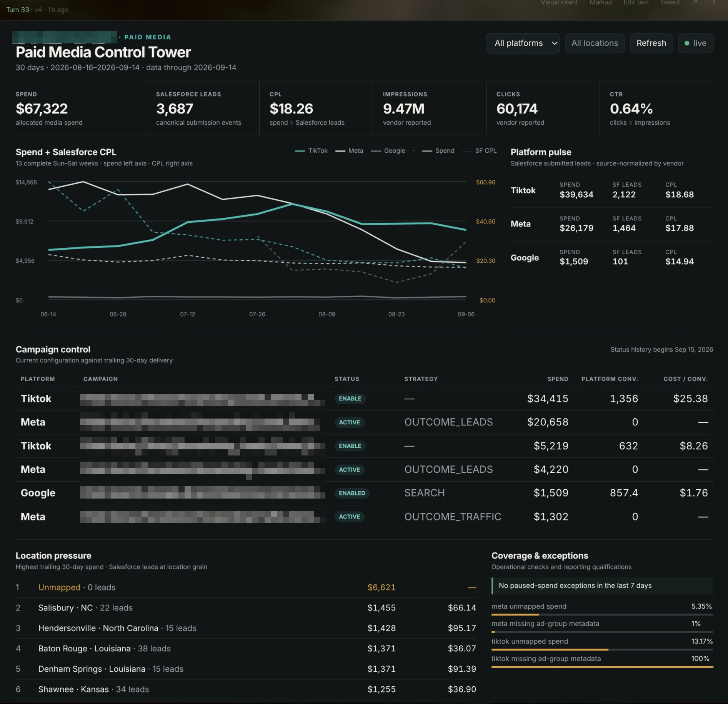The height and width of the screenshot is (704, 728).
Task: Click the no paused-spend exceptions notice
Action: point(602,586)
